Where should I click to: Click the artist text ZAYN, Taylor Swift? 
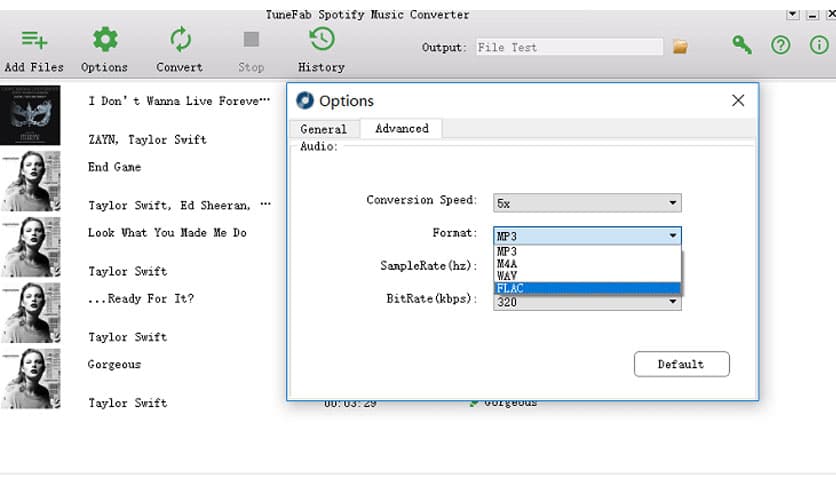click(147, 140)
